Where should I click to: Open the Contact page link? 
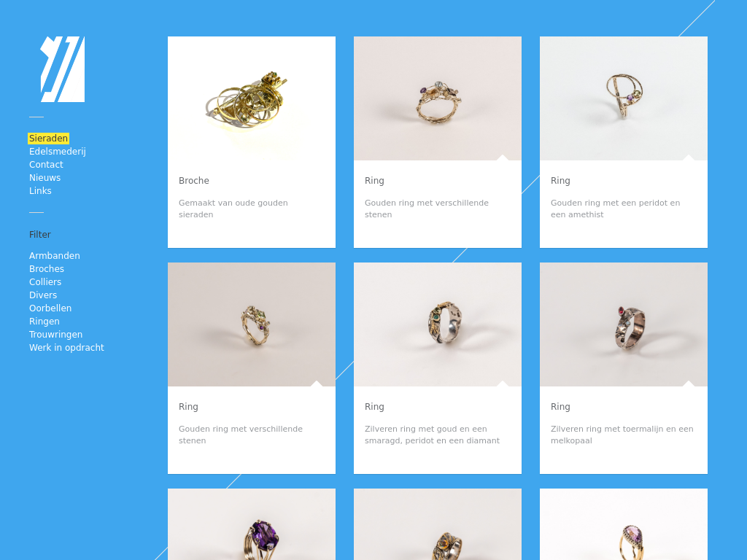(46, 164)
